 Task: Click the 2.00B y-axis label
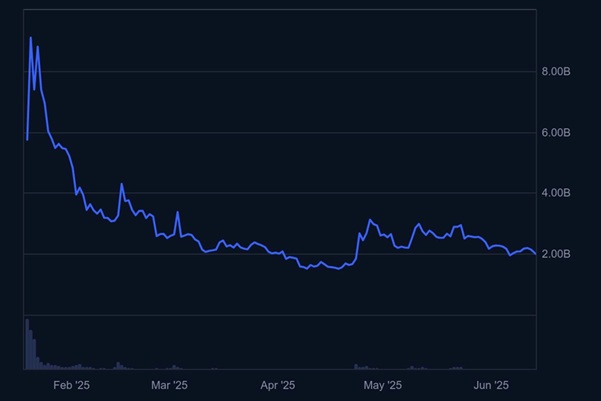pyautogui.click(x=556, y=254)
